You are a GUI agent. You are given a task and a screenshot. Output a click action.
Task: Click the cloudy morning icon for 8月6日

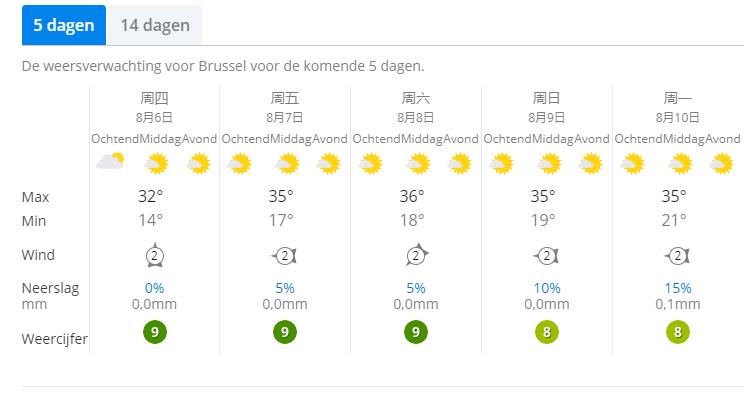coord(110,162)
